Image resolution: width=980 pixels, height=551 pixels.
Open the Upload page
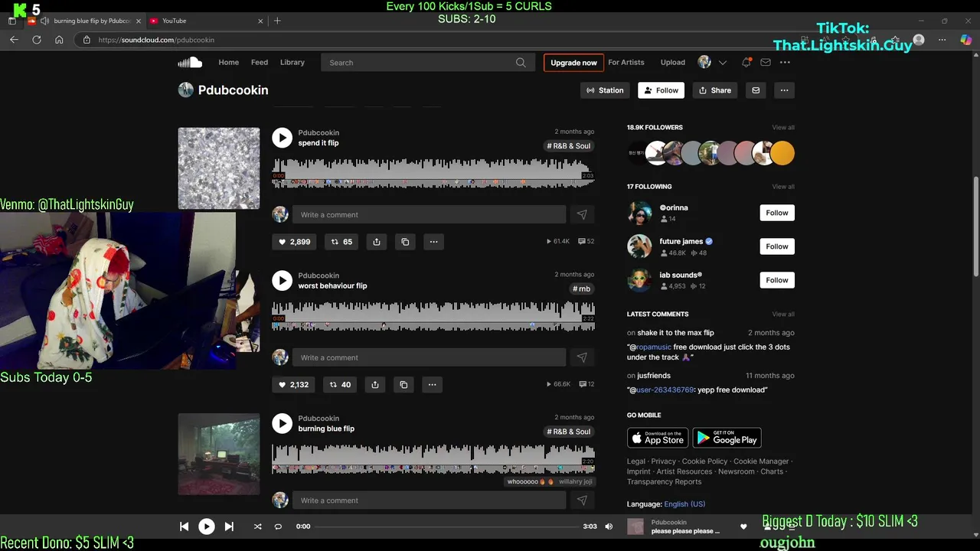coord(673,63)
